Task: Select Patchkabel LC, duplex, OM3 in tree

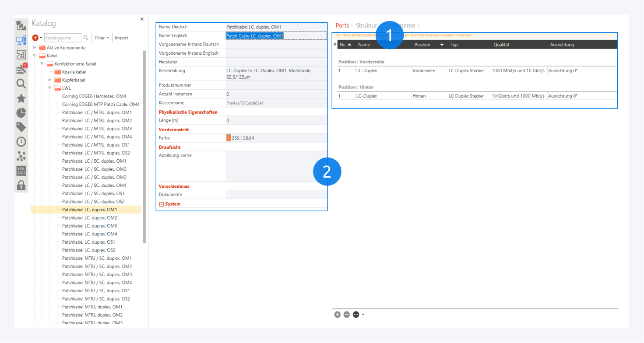Action: click(x=89, y=226)
